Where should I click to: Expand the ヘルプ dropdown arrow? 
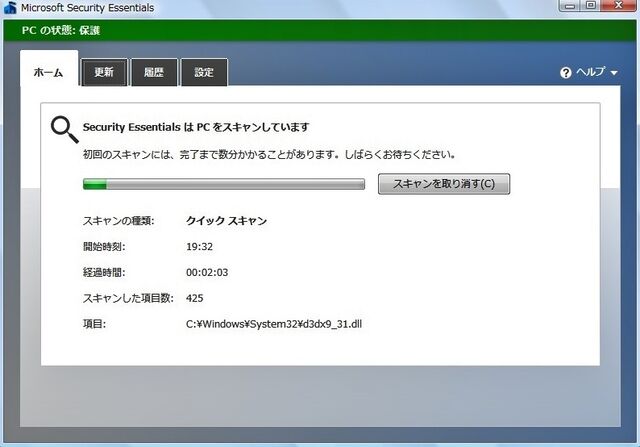614,73
